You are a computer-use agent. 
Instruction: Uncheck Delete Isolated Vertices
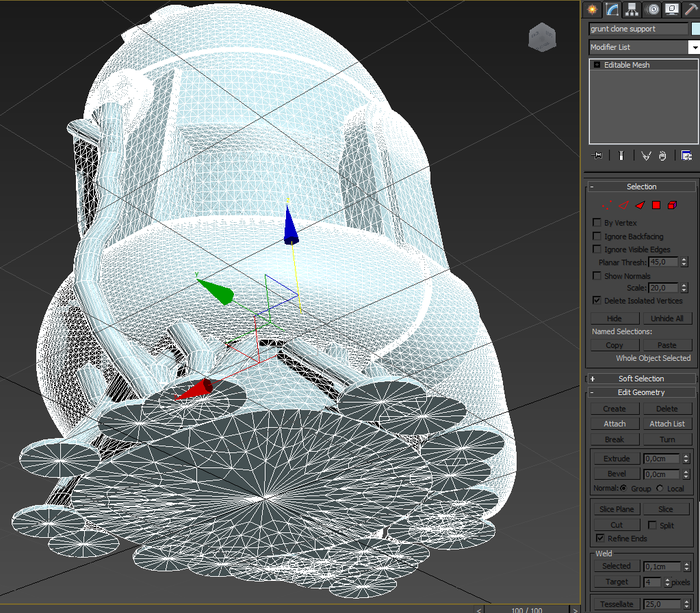597,300
